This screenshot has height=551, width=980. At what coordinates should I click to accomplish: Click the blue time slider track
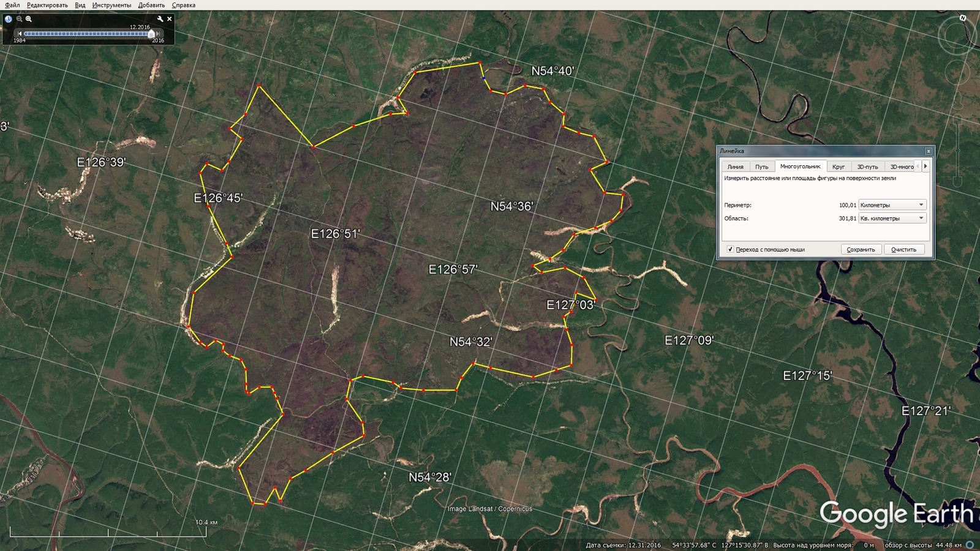click(x=86, y=34)
